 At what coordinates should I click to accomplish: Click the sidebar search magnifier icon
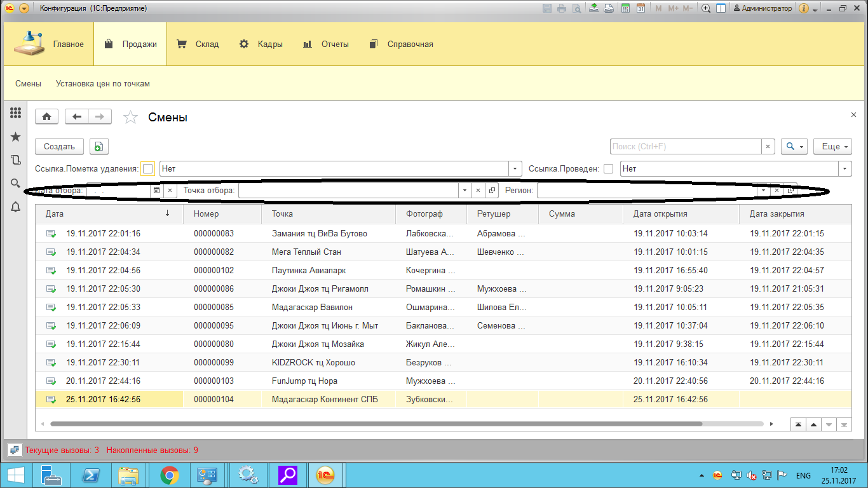pyautogui.click(x=16, y=184)
